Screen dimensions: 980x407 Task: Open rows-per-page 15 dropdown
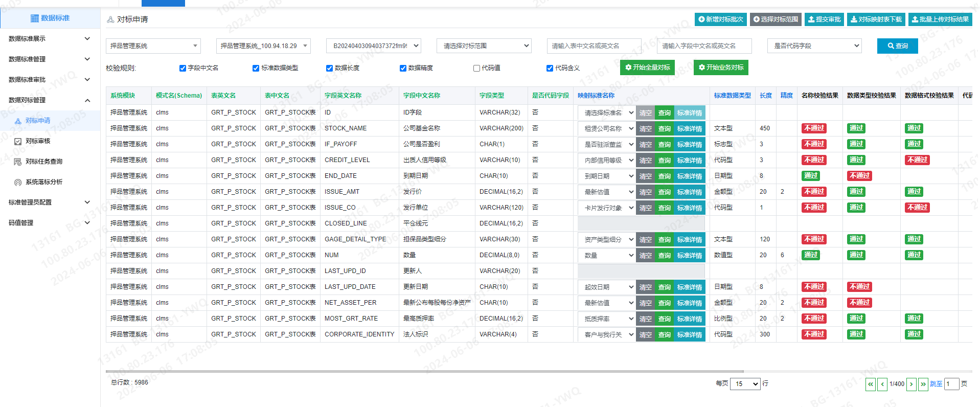(745, 384)
